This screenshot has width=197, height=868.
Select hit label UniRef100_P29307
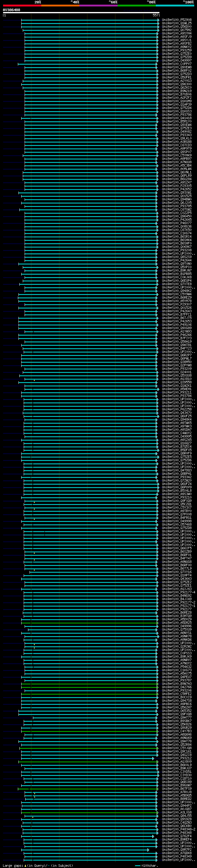click(x=176, y=304)
